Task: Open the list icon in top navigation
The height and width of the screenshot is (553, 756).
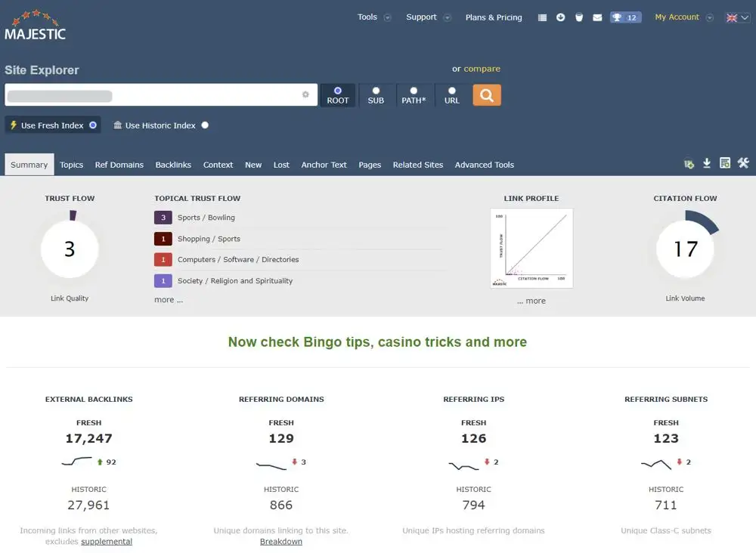Action: click(542, 17)
